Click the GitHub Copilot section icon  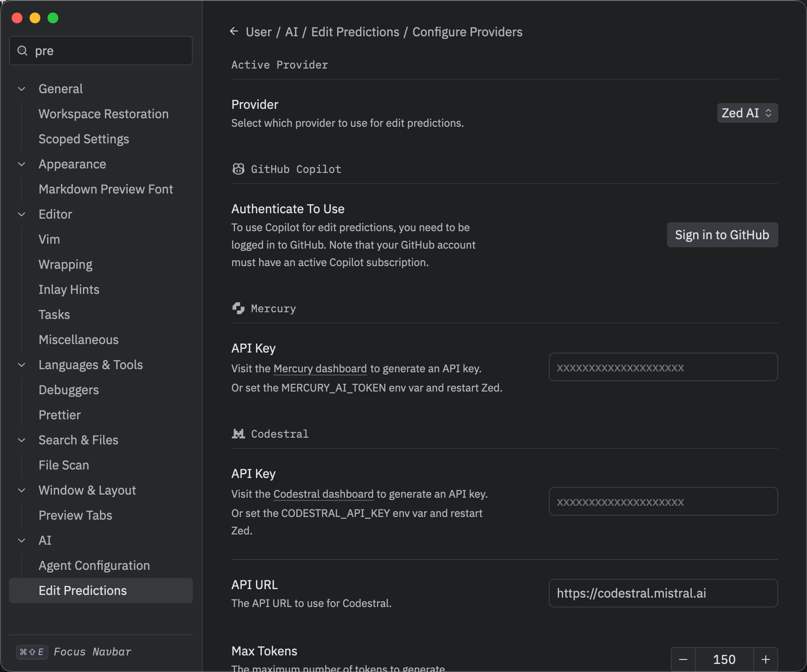[x=239, y=169]
